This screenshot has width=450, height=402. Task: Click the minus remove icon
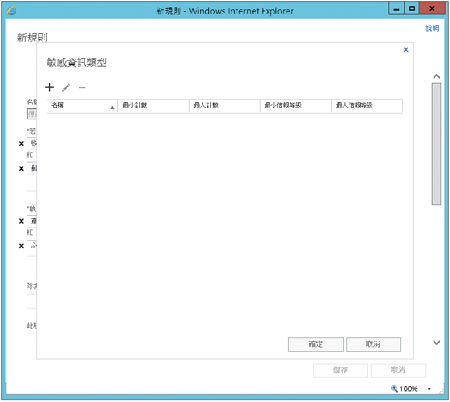coord(82,88)
